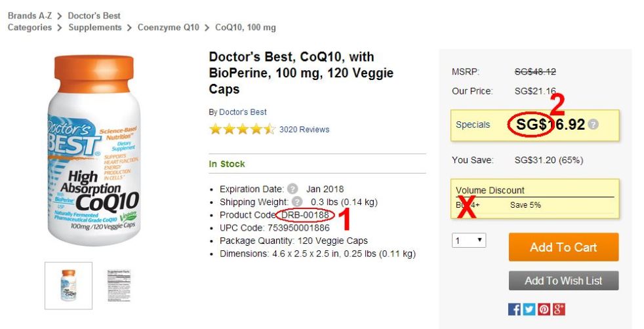Share product on Facebook
Viewport: 644px width, 329px height.
[x=515, y=309]
